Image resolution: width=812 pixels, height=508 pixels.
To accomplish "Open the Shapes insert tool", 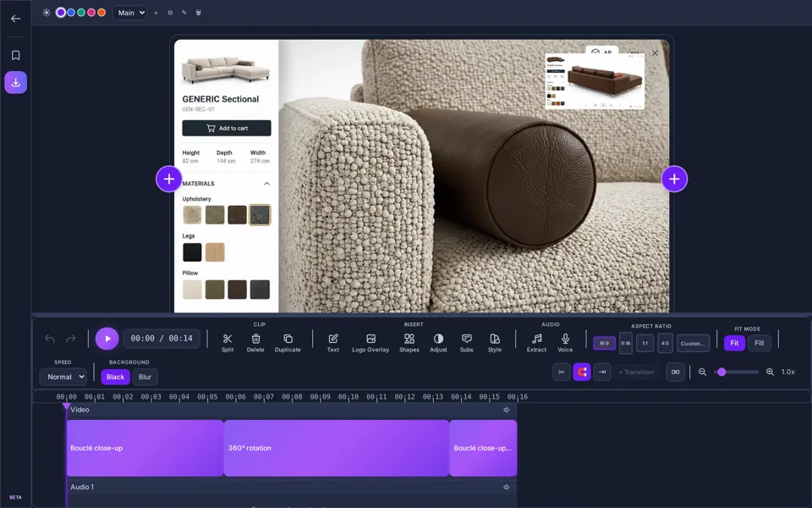I will pos(409,343).
